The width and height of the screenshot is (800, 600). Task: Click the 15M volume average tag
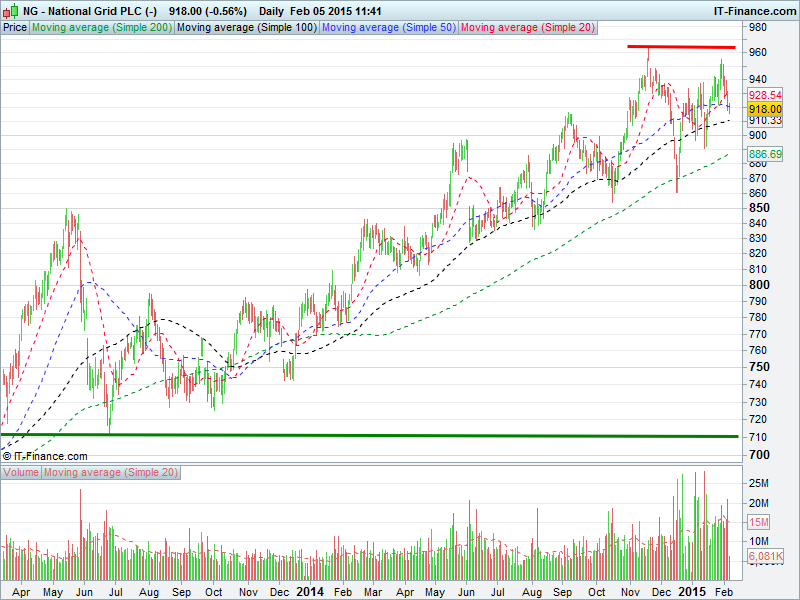pos(758,522)
